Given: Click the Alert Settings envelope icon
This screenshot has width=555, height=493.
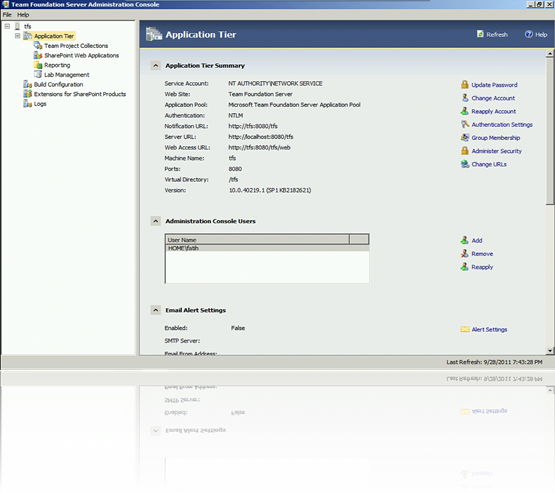Looking at the screenshot, I should pos(465,329).
